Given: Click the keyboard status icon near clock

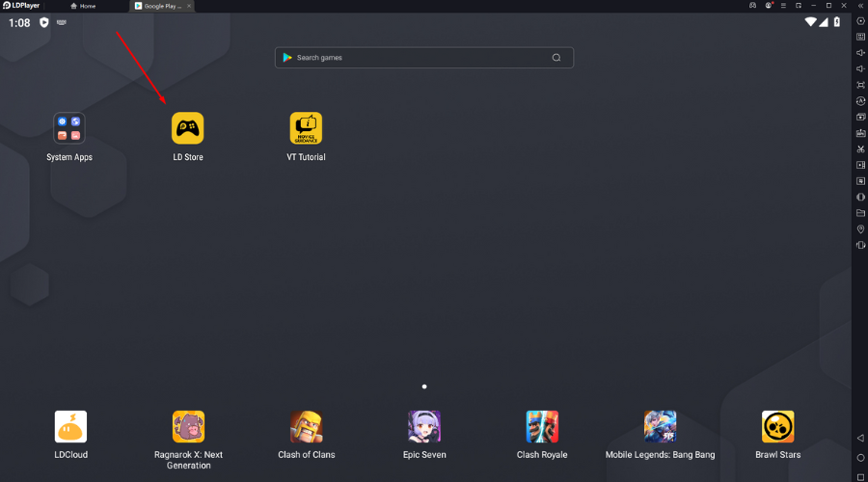Looking at the screenshot, I should click(62, 23).
